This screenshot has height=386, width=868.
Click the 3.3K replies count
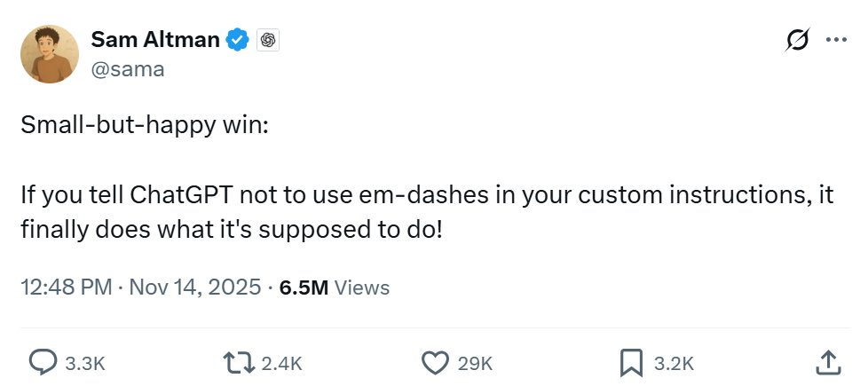pyautogui.click(x=86, y=363)
